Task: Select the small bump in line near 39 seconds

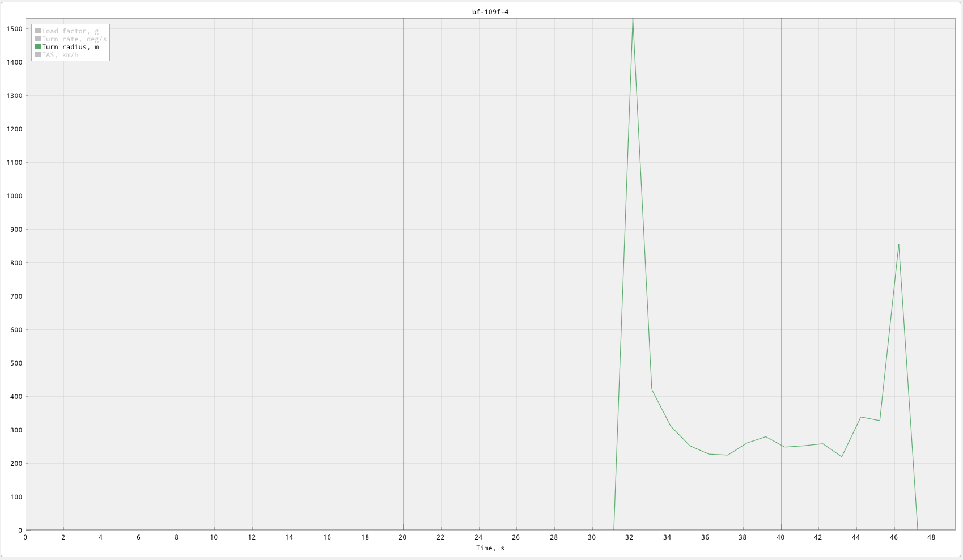Action: click(766, 436)
